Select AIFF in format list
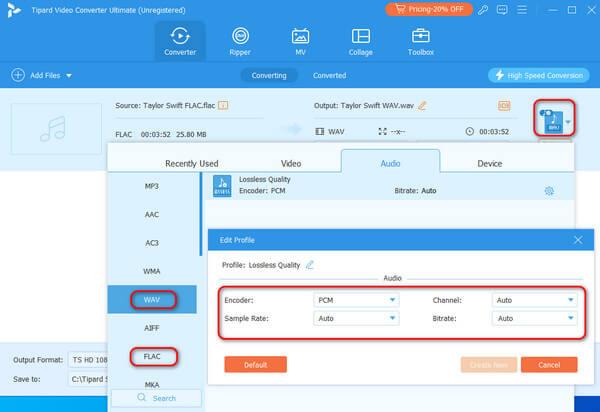Image resolution: width=600 pixels, height=412 pixels. tap(152, 328)
